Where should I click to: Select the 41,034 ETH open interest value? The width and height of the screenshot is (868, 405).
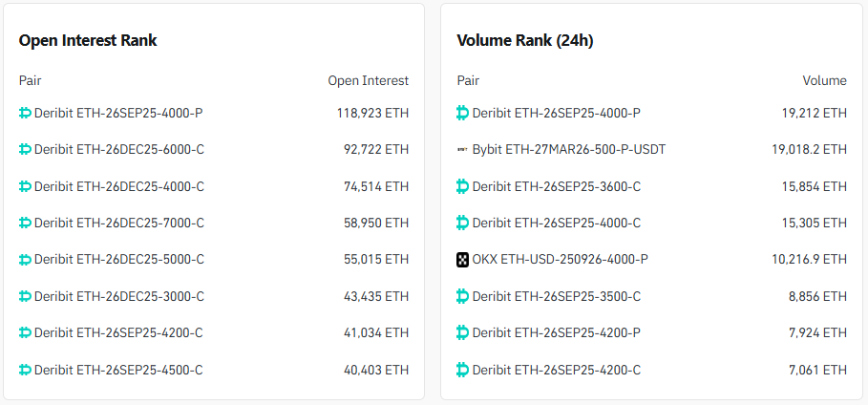point(376,332)
